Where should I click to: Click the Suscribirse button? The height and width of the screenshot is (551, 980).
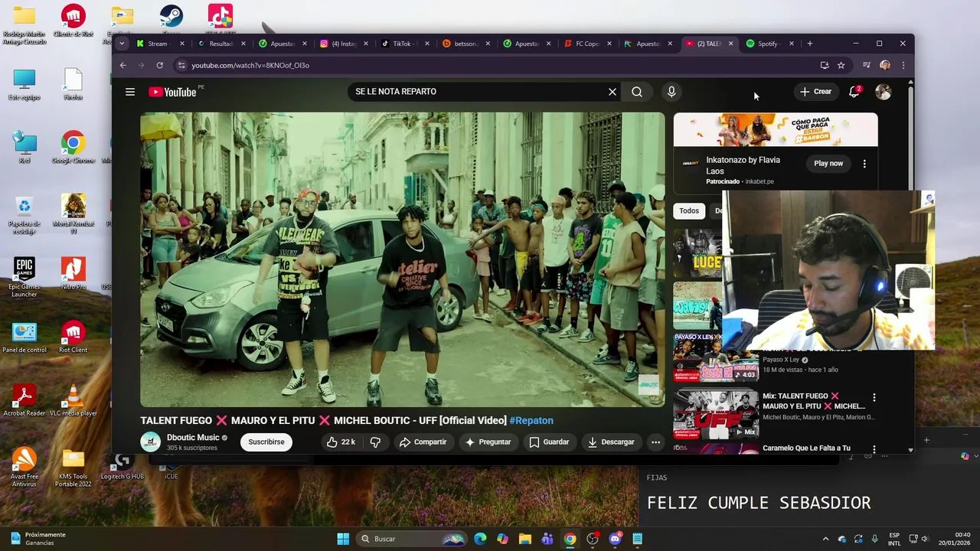coord(266,442)
